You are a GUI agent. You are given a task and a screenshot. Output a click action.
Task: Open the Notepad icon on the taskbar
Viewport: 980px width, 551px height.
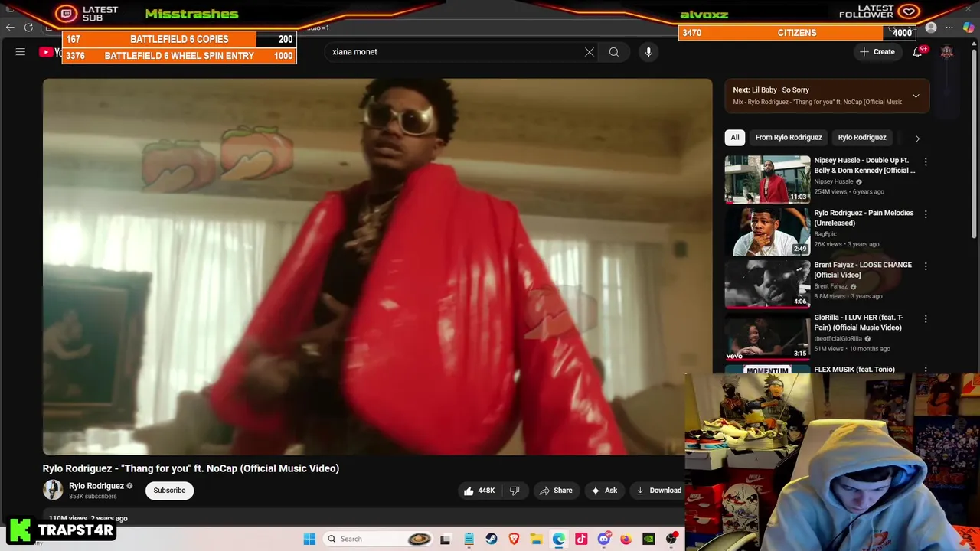[469, 539]
